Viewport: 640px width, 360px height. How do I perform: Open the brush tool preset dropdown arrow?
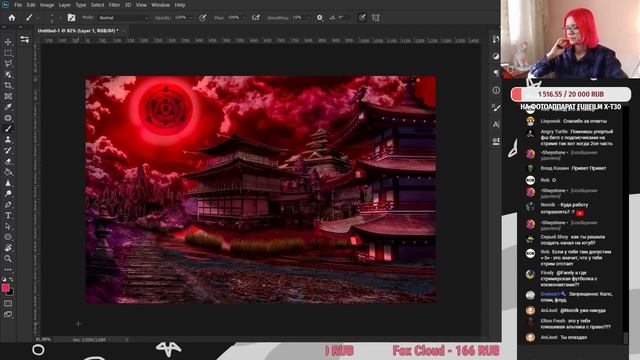click(38, 18)
